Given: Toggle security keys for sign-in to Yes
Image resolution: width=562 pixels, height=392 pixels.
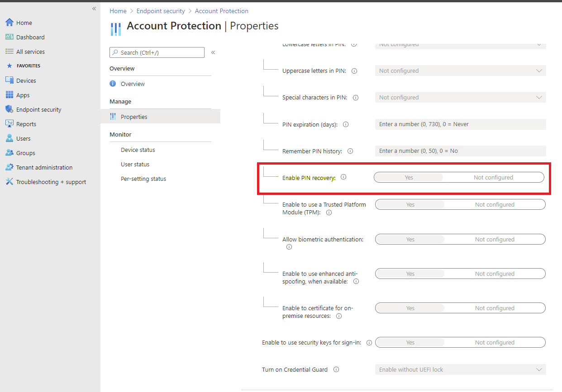Looking at the screenshot, I should coord(410,343).
